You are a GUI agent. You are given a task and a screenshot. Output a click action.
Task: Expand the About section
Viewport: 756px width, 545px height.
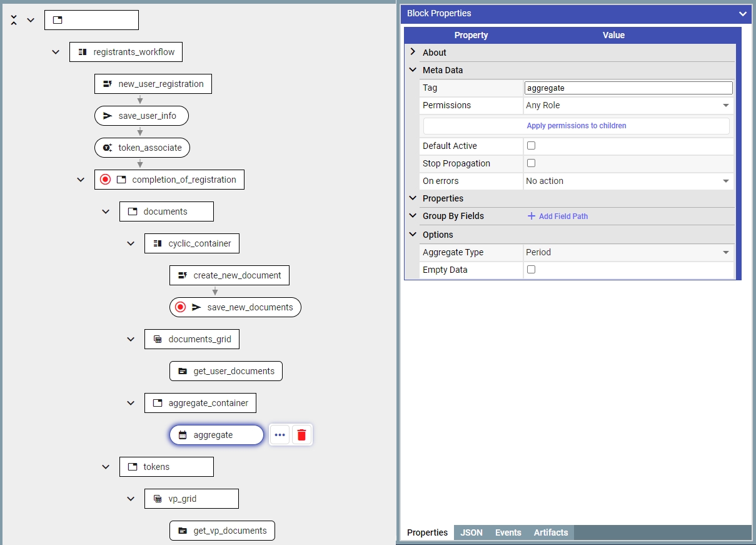(x=413, y=53)
